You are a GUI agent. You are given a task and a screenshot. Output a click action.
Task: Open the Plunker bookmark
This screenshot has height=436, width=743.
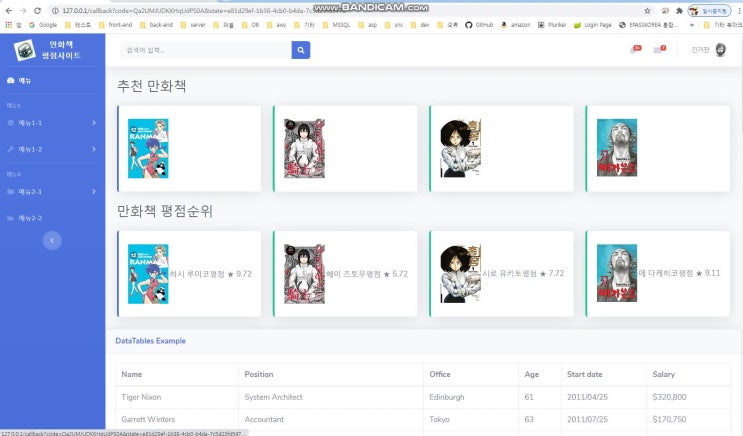click(552, 25)
